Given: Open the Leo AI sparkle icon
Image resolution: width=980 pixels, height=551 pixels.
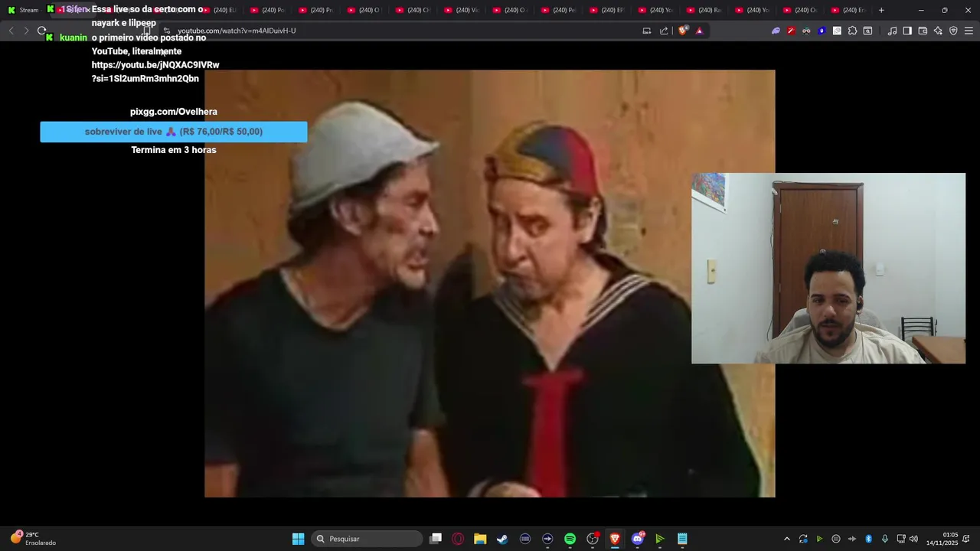Looking at the screenshot, I should coord(938,31).
